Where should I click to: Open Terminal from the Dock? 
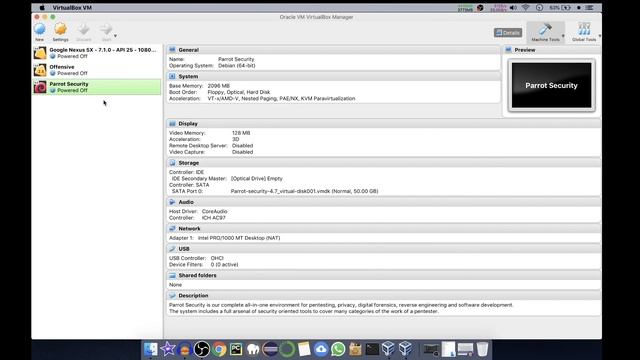pyautogui.click(x=372, y=349)
